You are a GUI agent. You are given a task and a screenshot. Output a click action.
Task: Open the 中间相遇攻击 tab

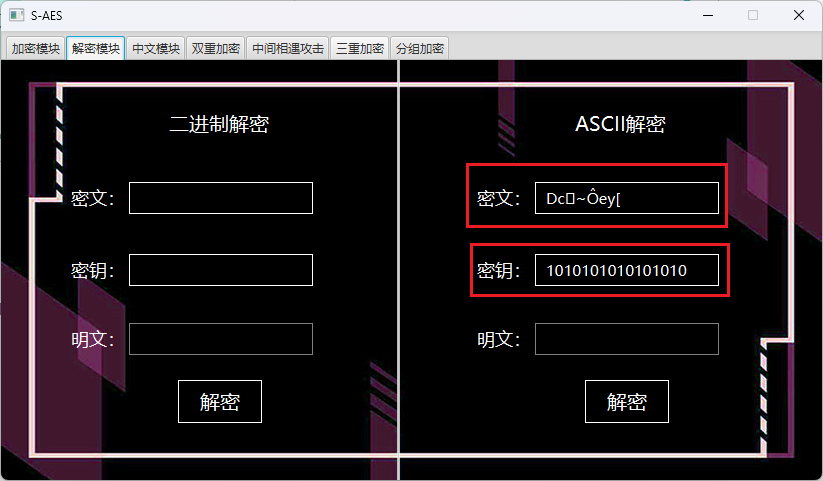click(288, 48)
